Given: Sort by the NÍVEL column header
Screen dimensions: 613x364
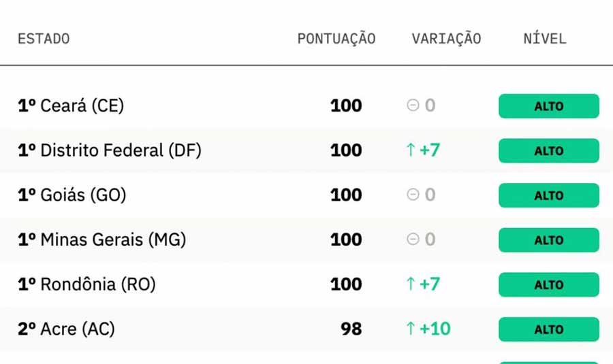Looking at the screenshot, I should (x=545, y=39).
